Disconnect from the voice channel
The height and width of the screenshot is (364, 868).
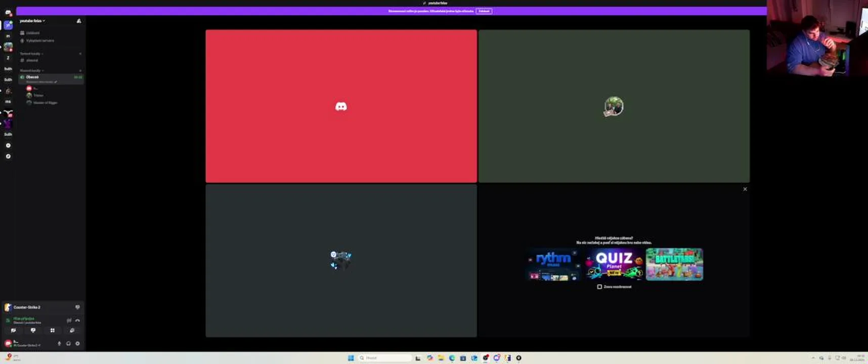[x=77, y=321]
